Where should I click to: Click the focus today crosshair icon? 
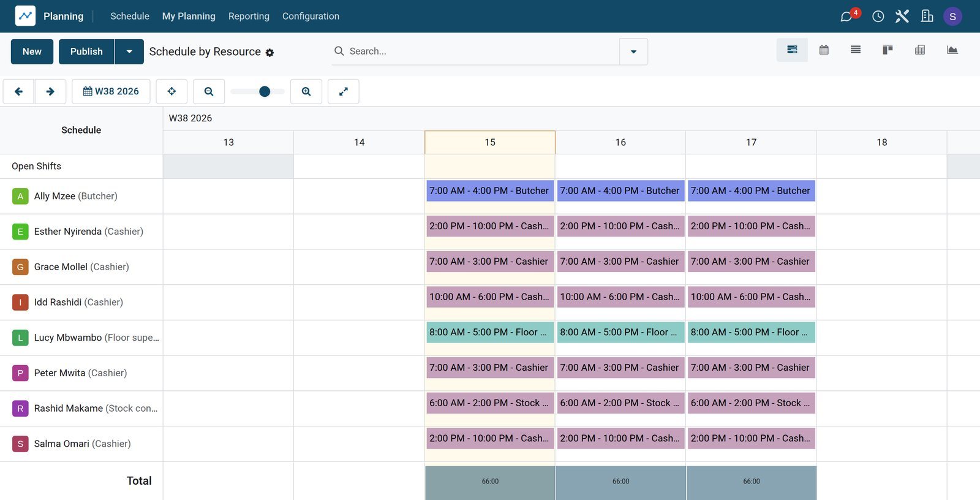click(x=171, y=91)
